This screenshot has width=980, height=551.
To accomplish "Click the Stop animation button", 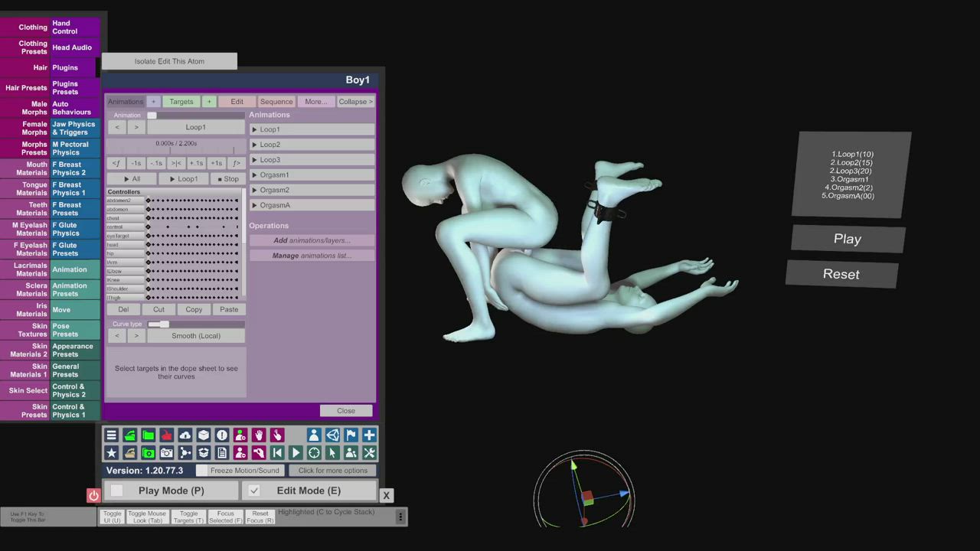I will pyautogui.click(x=228, y=179).
